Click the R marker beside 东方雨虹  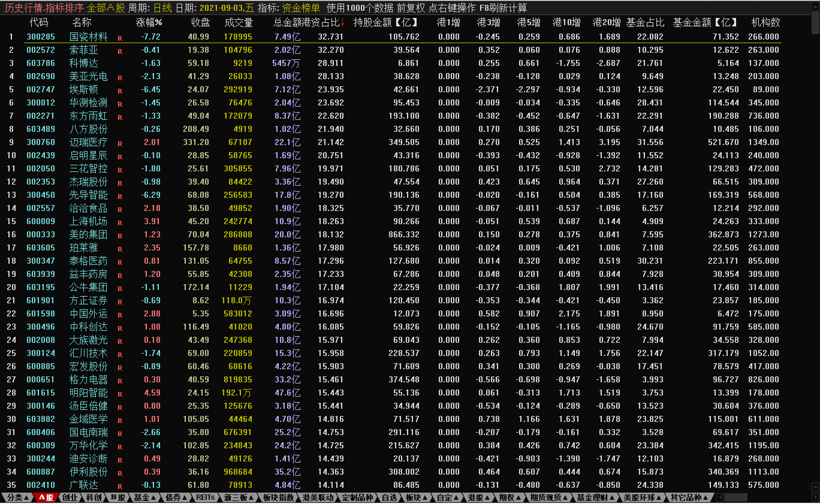point(120,117)
